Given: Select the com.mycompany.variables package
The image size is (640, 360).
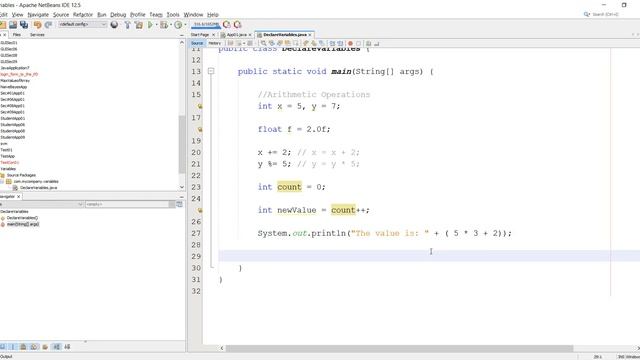Looking at the screenshot, I should pyautogui.click(x=36, y=182).
